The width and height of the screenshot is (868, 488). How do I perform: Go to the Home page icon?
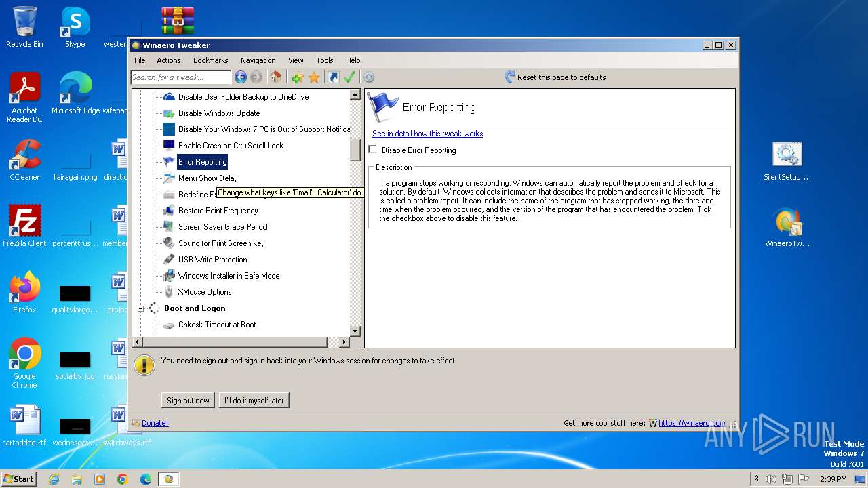tap(275, 77)
